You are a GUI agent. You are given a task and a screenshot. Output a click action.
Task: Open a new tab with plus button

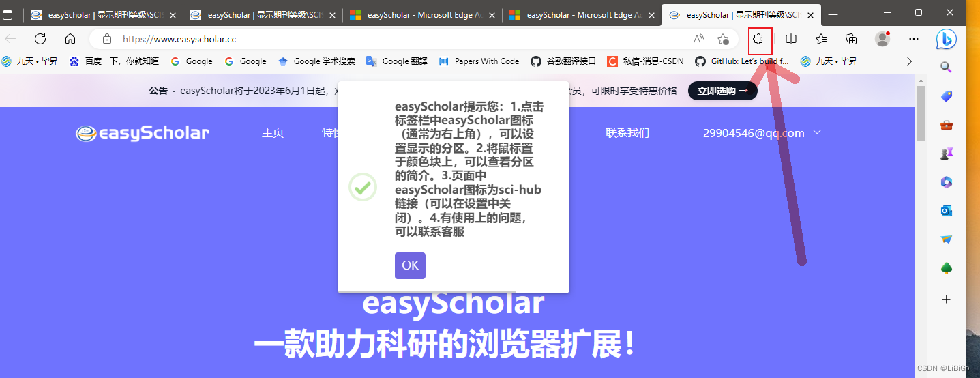click(833, 14)
